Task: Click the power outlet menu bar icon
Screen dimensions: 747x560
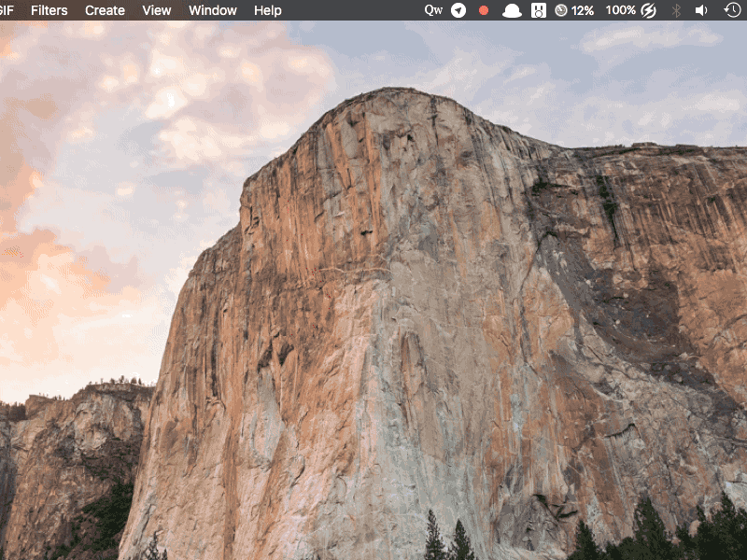Action: 539,10
